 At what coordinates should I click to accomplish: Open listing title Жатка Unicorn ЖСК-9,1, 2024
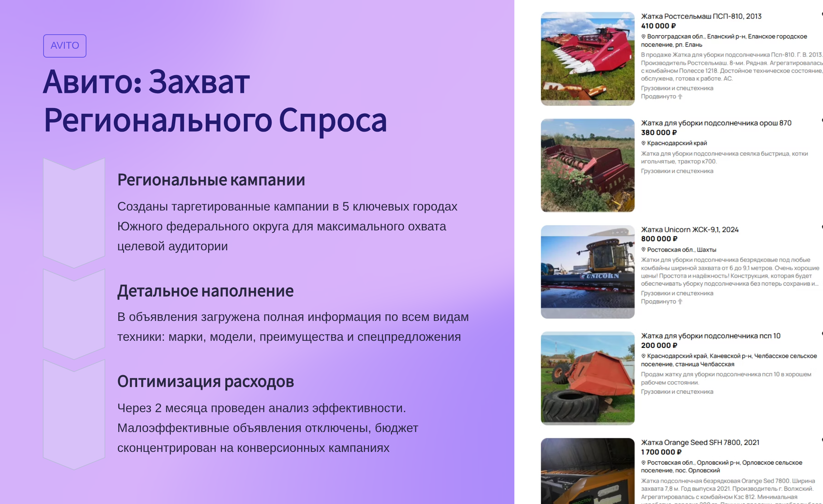coord(690,229)
